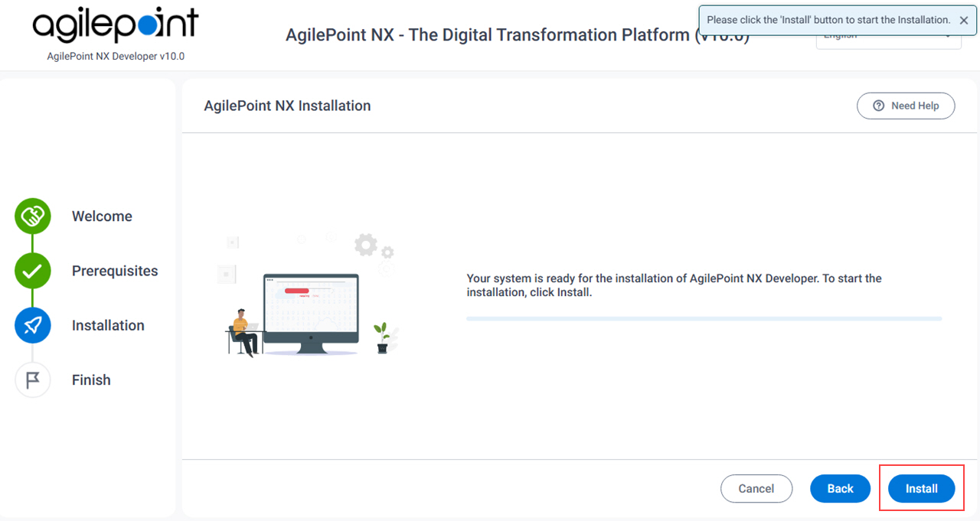
Task: Click the 'Please click the Install button' notification text
Action: coord(828,20)
